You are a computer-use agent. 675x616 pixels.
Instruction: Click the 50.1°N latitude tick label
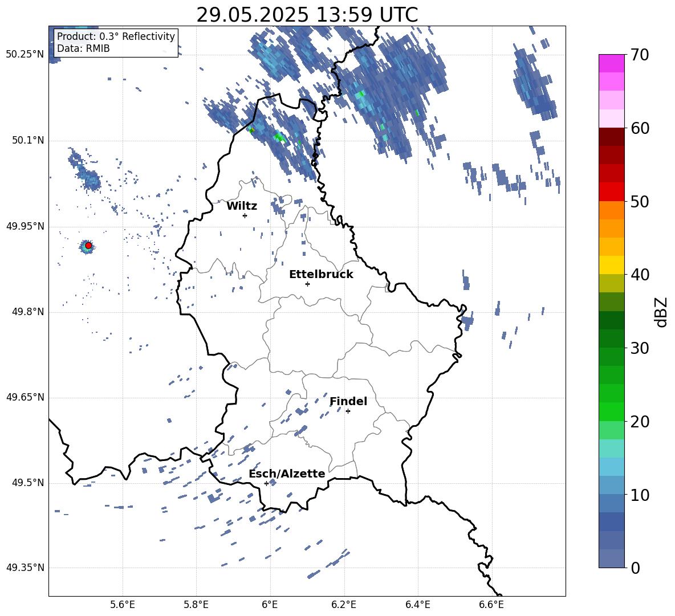(x=28, y=140)
